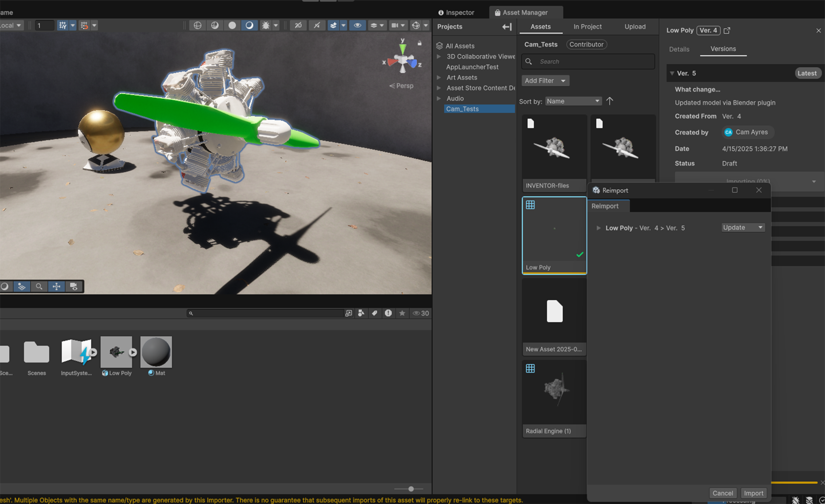Image resolution: width=825 pixels, height=504 pixels.
Task: Expand Low Poly Ver. 4 > Ver. 5 row
Action: click(x=598, y=228)
